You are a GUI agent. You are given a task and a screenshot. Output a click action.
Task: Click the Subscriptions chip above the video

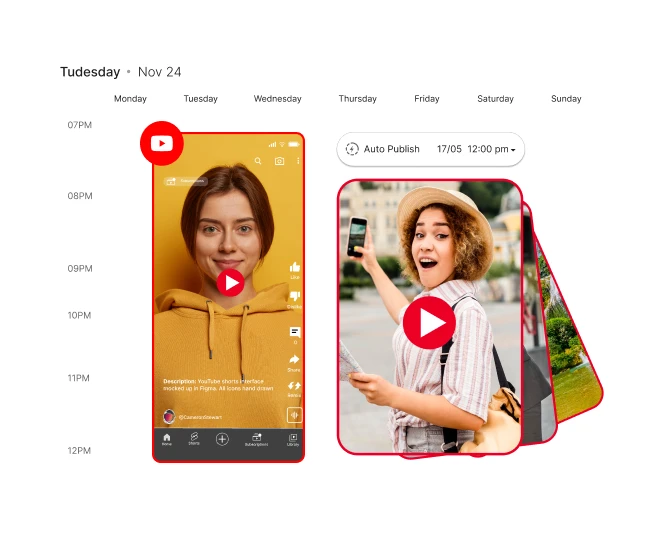pos(185,181)
